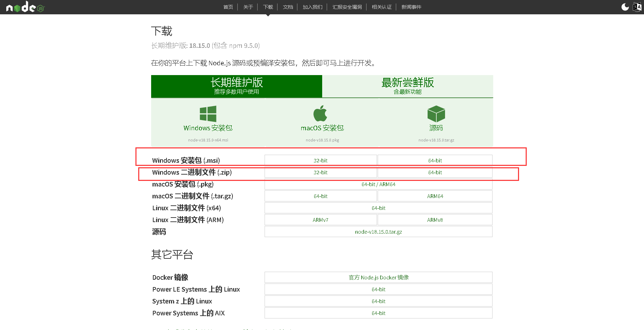Click the macOS 安装包 link

click(x=322, y=128)
